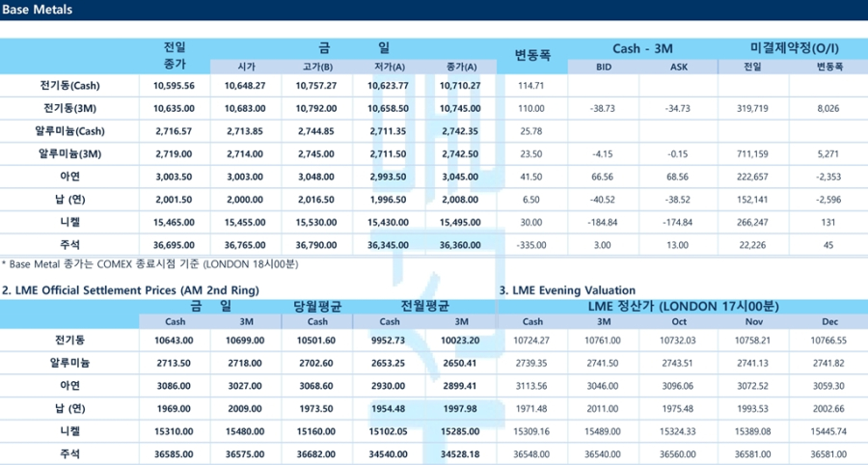Select the '알루미늄(3M)' row label
The height and width of the screenshot is (465, 868).
pyautogui.click(x=69, y=154)
